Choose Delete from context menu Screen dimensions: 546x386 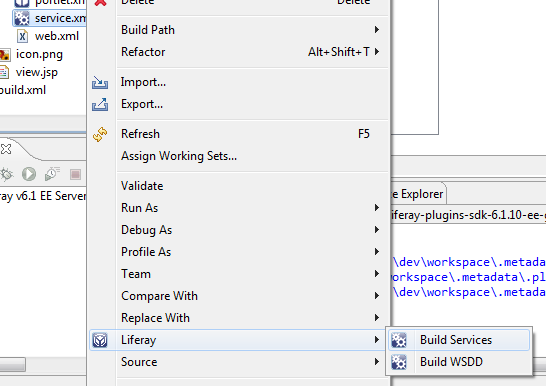[x=239, y=3]
